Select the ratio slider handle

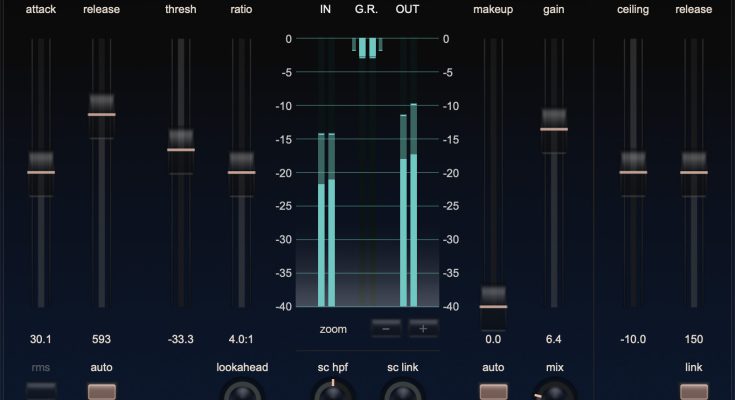click(242, 171)
